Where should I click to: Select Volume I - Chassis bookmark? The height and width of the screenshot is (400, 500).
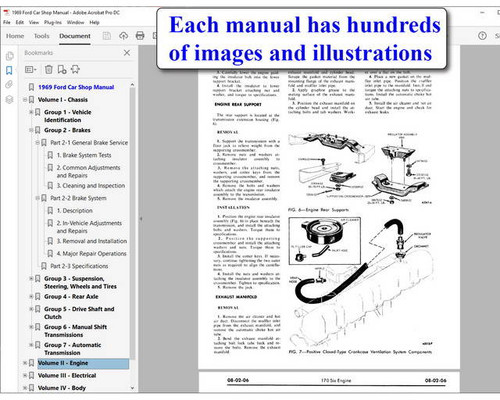pos(63,100)
